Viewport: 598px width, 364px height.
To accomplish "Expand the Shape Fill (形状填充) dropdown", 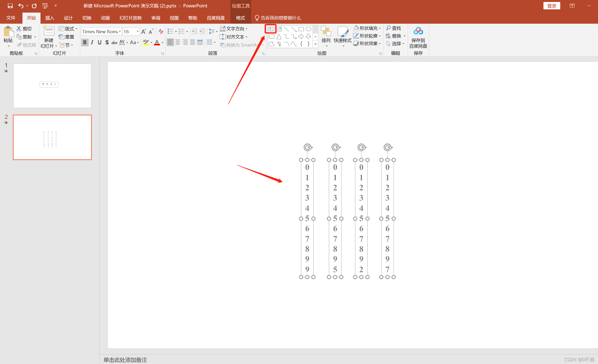I will 380,28.
